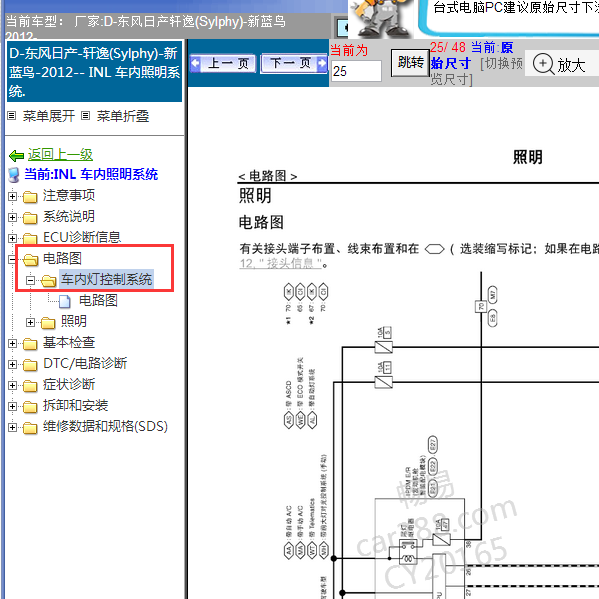Collapse the 电路图 top-level folder node
The width and height of the screenshot is (599, 599).
[12, 259]
